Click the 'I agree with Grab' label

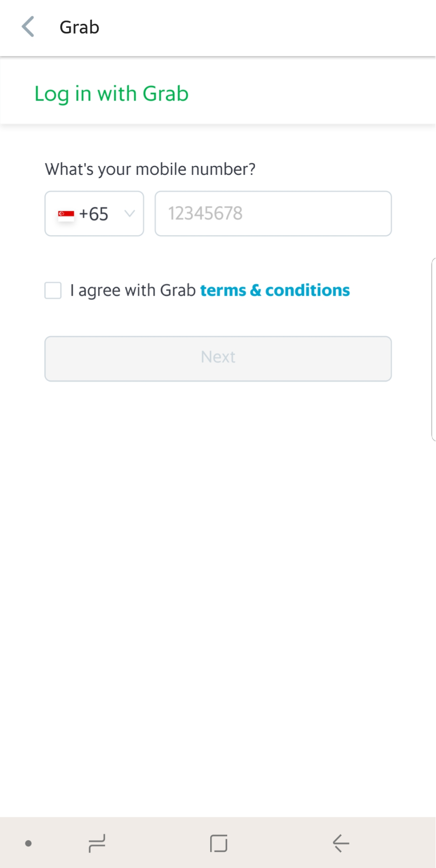[x=133, y=291]
